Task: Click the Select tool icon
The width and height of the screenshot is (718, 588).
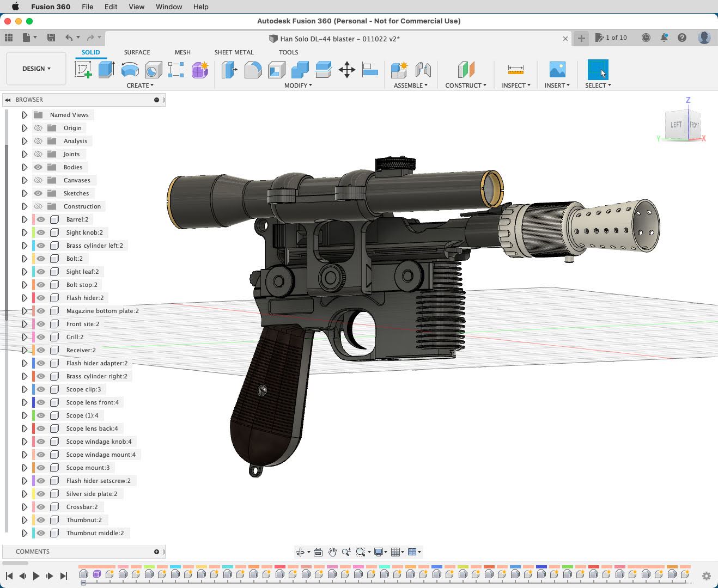Action: pyautogui.click(x=598, y=70)
